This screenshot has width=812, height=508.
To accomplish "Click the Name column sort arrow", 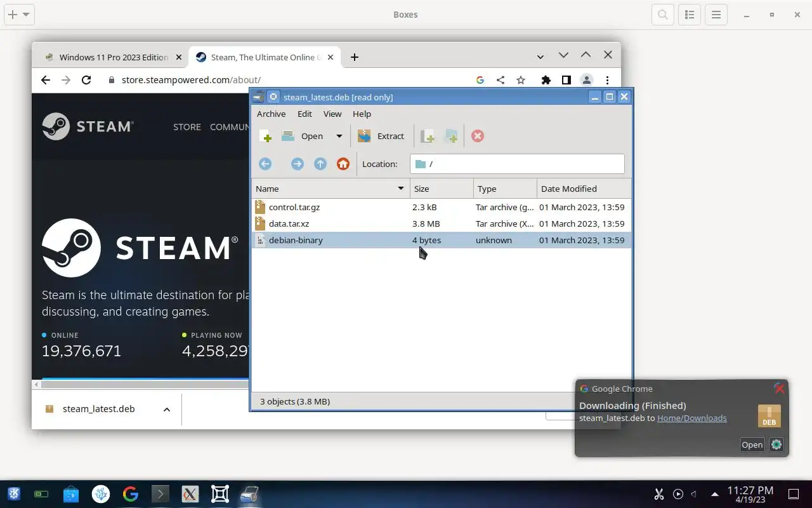I will tap(401, 189).
